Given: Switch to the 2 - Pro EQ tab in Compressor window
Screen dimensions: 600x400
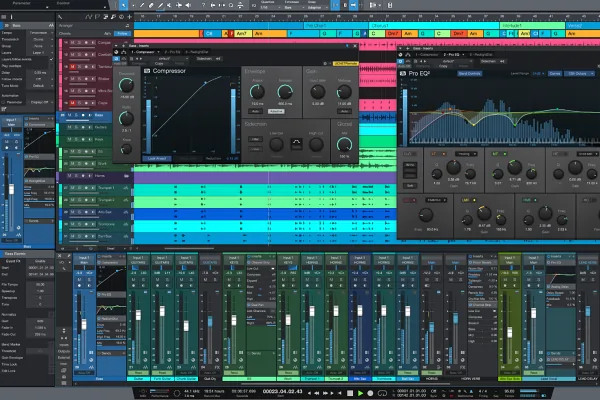Looking at the screenshot, I should pyautogui.click(x=172, y=52).
